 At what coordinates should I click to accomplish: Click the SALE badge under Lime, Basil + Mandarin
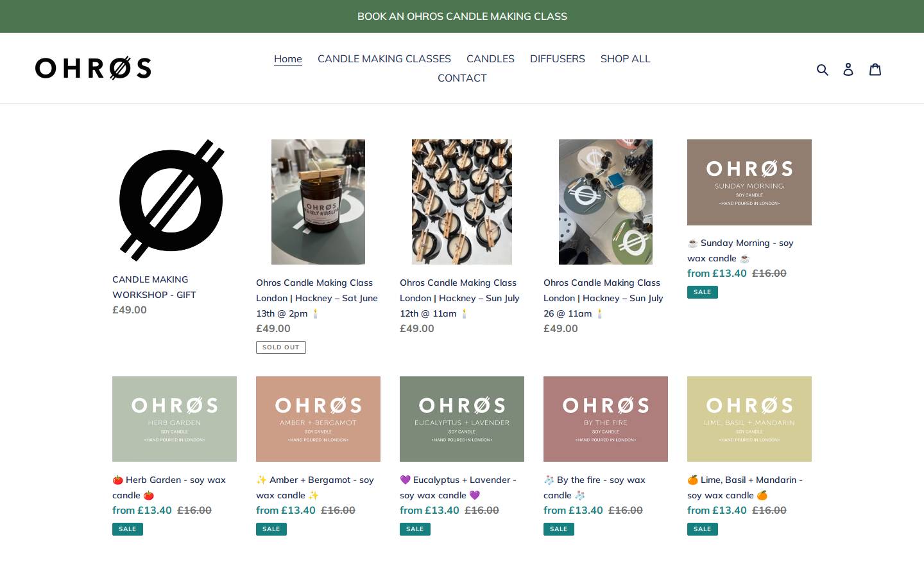pyautogui.click(x=703, y=529)
